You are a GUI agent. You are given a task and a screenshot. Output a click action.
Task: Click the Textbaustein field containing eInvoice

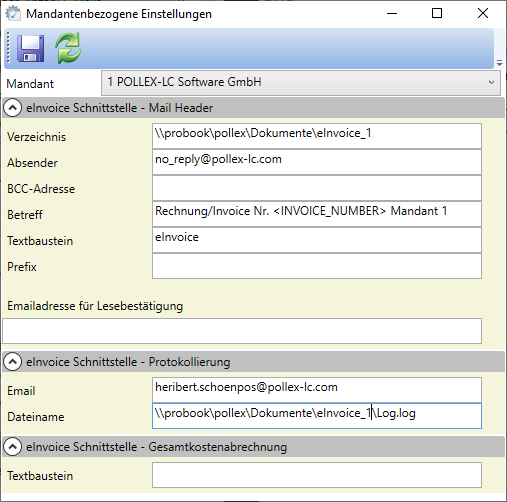click(x=317, y=240)
